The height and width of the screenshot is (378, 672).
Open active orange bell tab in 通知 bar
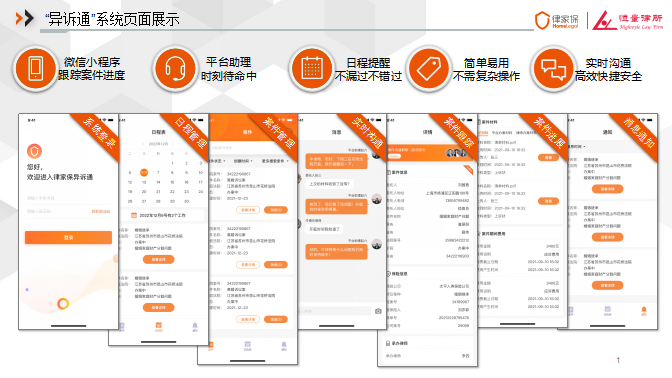coord(644,311)
